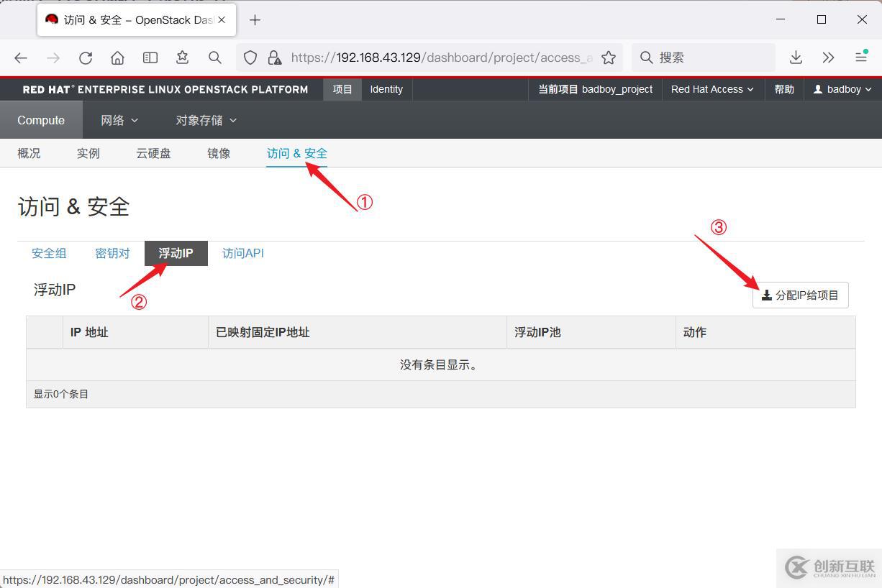Screen dimensions: 882x588
Task: Expand the 对象存储 dropdown menu
Action: [206, 120]
